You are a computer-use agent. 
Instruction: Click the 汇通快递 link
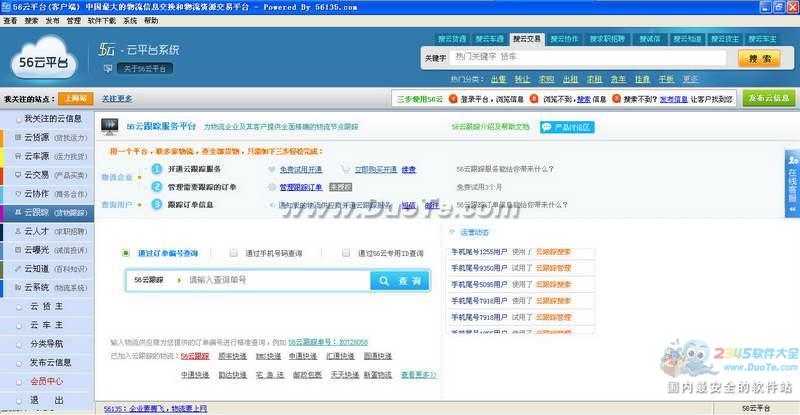point(340,356)
